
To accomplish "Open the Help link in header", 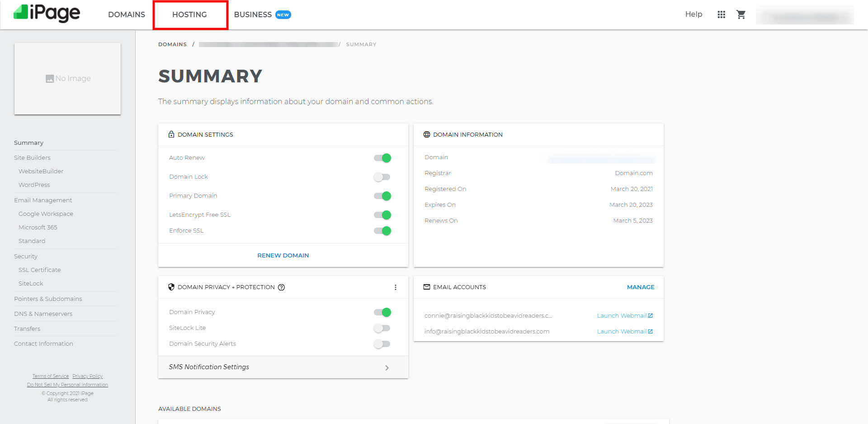I will (x=693, y=14).
